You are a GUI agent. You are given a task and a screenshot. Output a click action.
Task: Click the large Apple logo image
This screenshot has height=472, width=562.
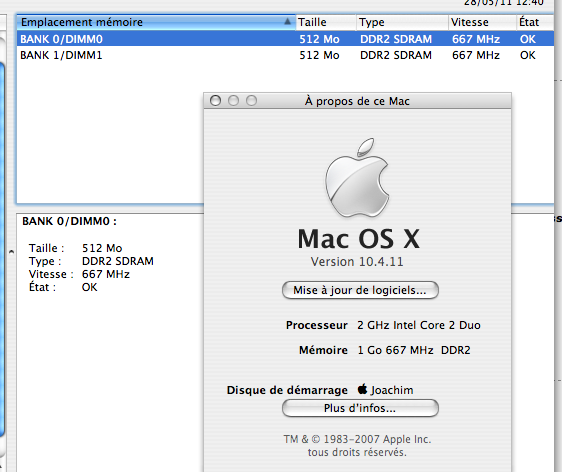tap(357, 178)
